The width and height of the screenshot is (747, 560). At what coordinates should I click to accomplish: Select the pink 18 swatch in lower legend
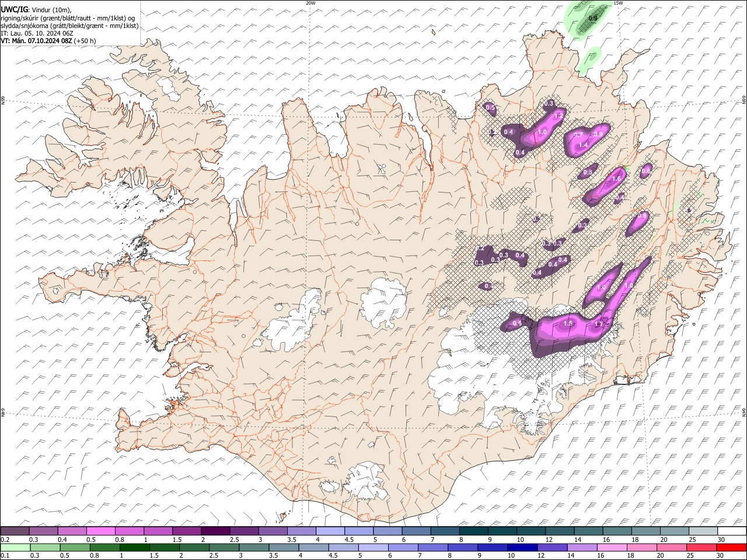[x=640, y=547]
